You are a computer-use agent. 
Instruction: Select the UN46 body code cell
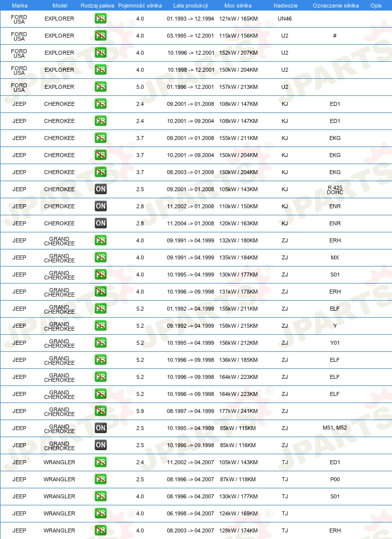(285, 19)
